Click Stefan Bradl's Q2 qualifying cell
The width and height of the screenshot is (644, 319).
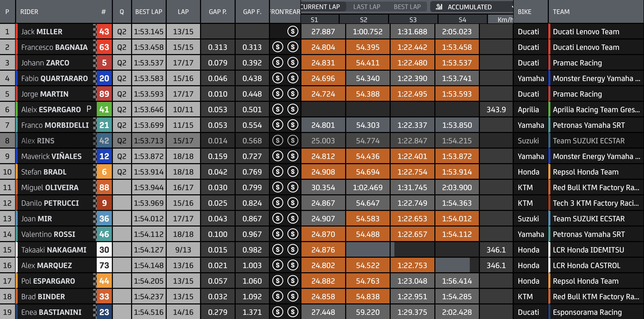[122, 172]
